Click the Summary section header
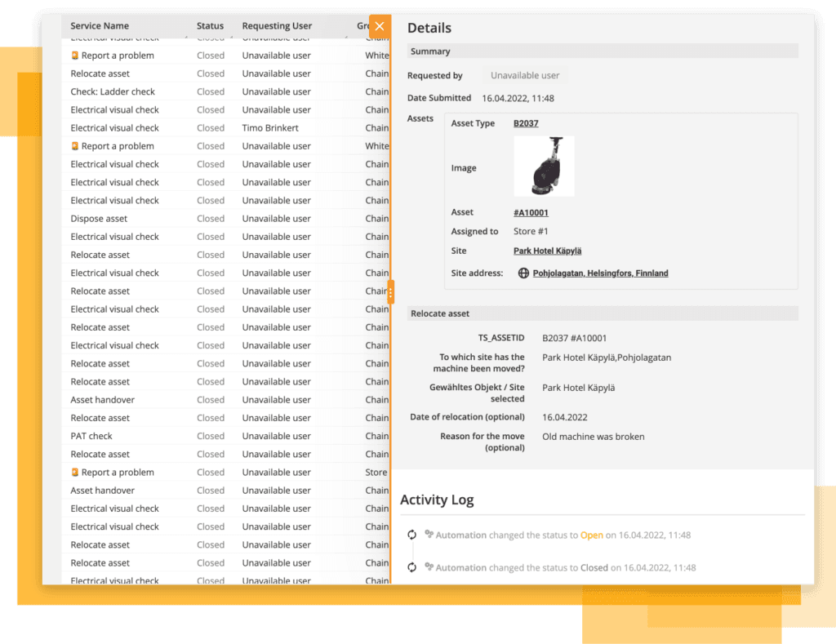Viewport: 836px width, 644px height. 603,51
